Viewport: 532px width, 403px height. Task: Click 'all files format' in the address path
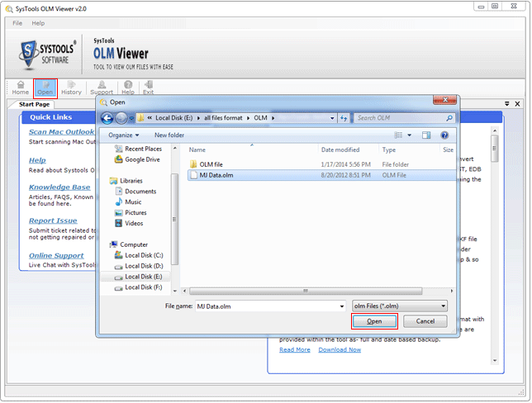pos(223,118)
